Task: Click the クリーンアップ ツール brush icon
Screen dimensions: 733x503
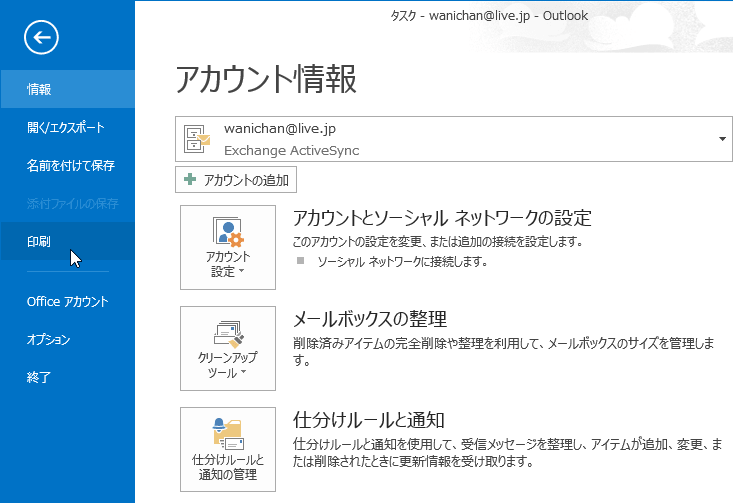Action: pos(229,333)
